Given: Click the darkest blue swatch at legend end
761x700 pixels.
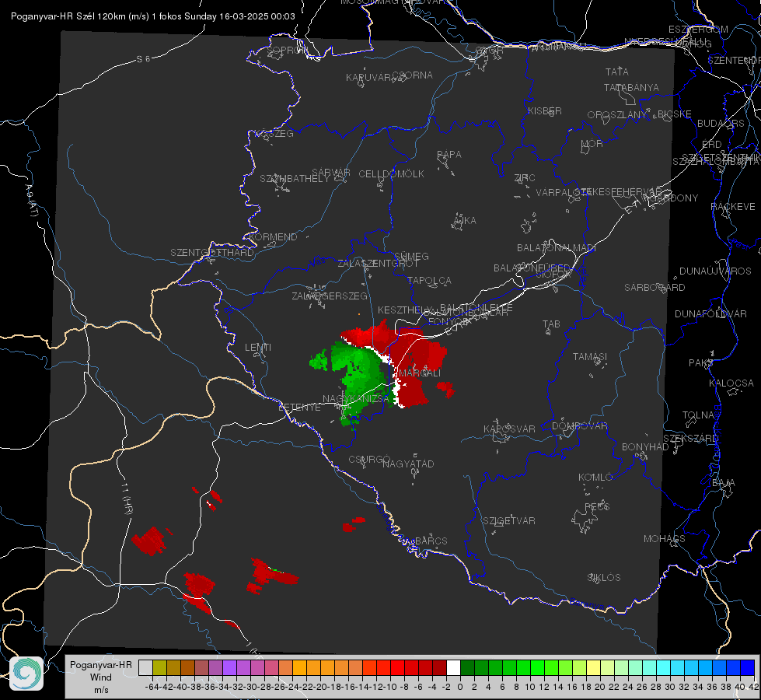Looking at the screenshot, I should pos(748,667).
